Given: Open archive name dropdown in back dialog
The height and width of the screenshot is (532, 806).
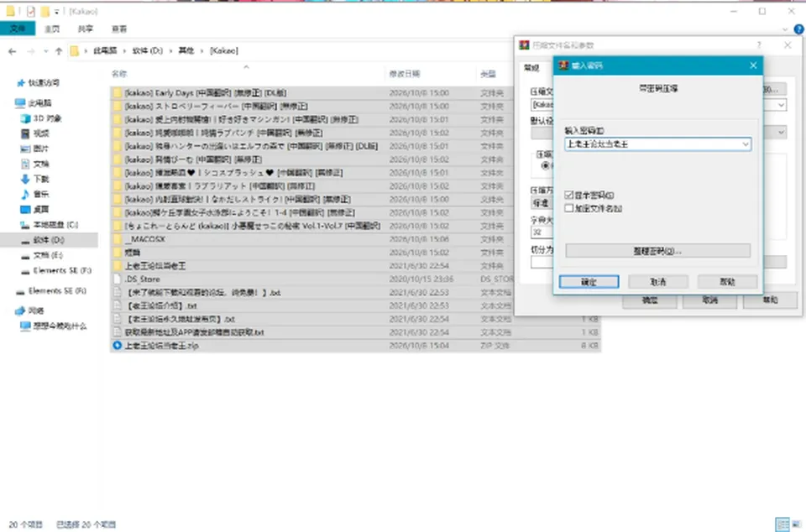Looking at the screenshot, I should coord(781,105).
